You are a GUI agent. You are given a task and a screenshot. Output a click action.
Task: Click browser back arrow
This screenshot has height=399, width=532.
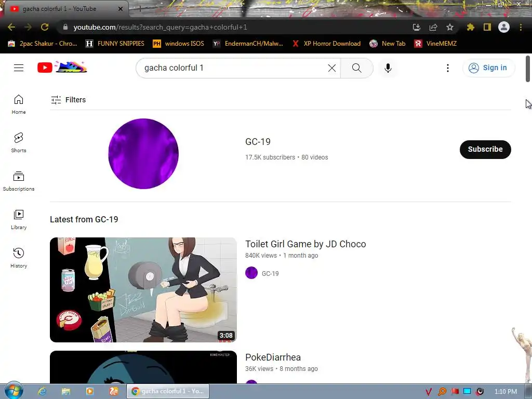tap(11, 27)
